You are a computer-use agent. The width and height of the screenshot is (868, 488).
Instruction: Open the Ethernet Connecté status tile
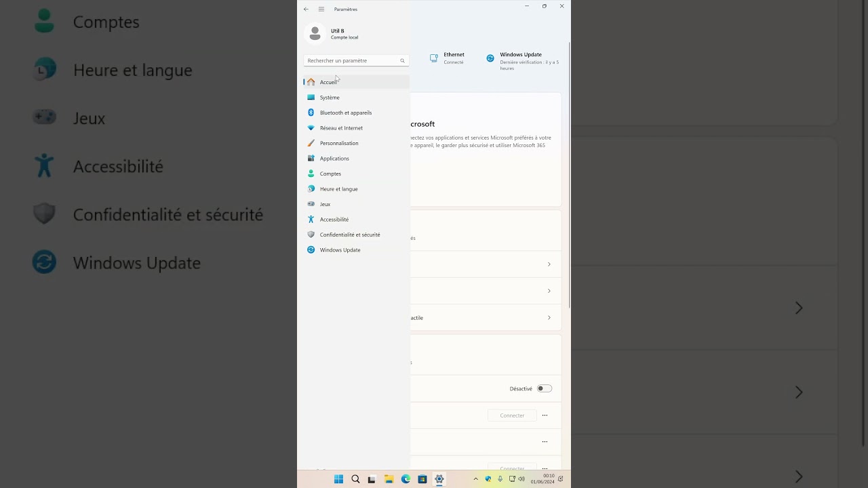click(447, 58)
